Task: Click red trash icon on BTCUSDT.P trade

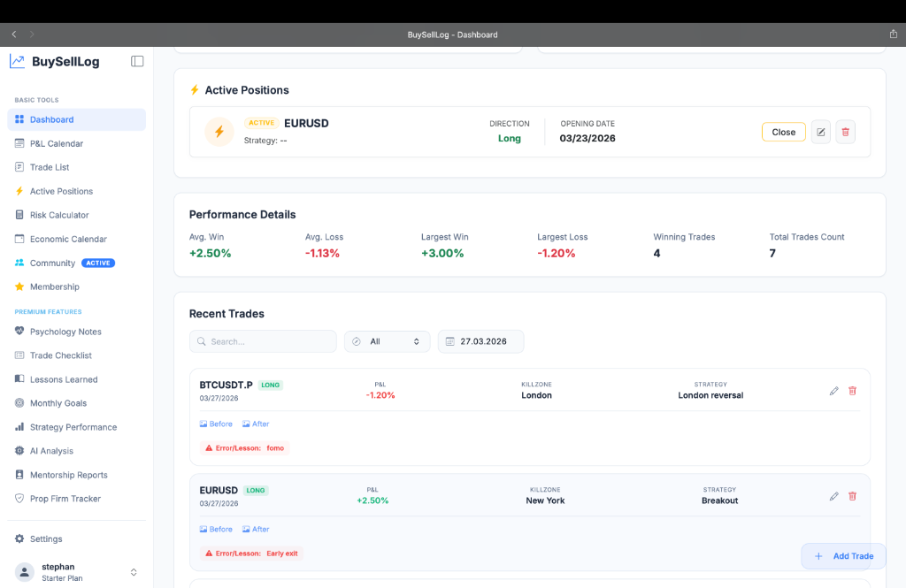Action: click(852, 391)
